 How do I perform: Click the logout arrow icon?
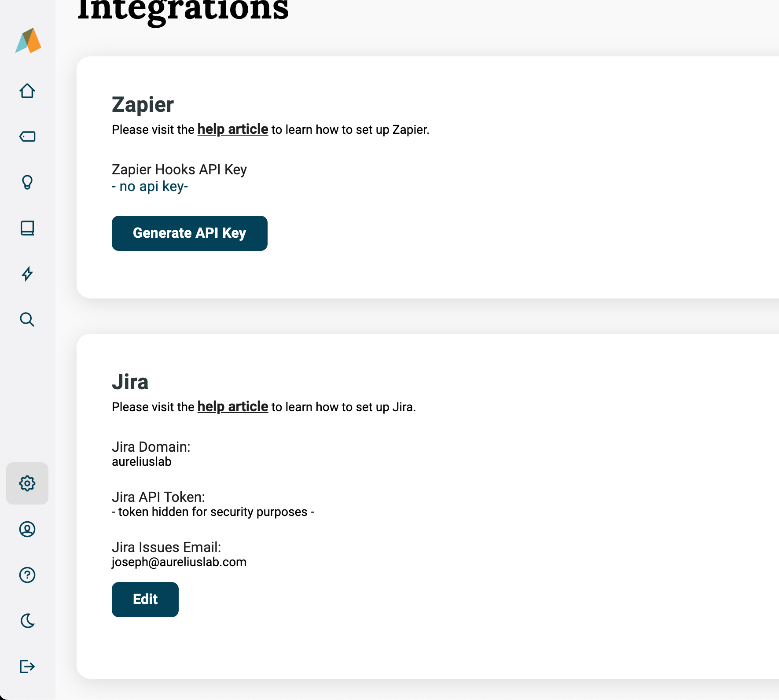[x=27, y=667]
